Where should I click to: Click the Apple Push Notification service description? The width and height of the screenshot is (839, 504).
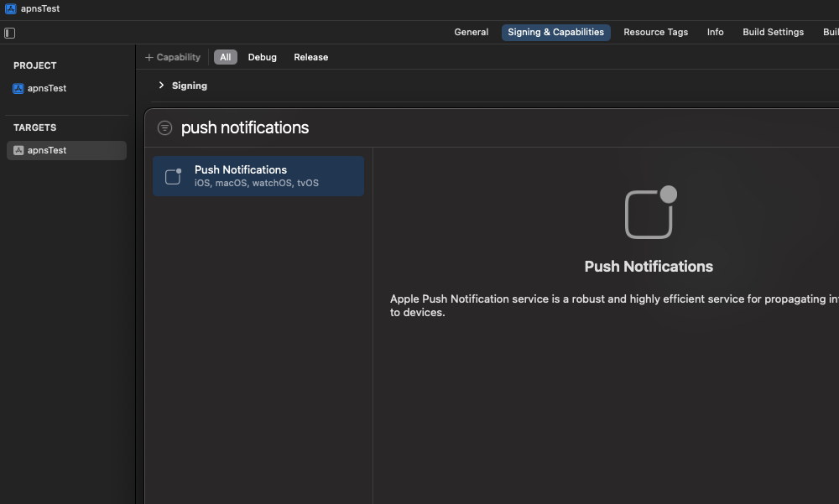pos(614,305)
